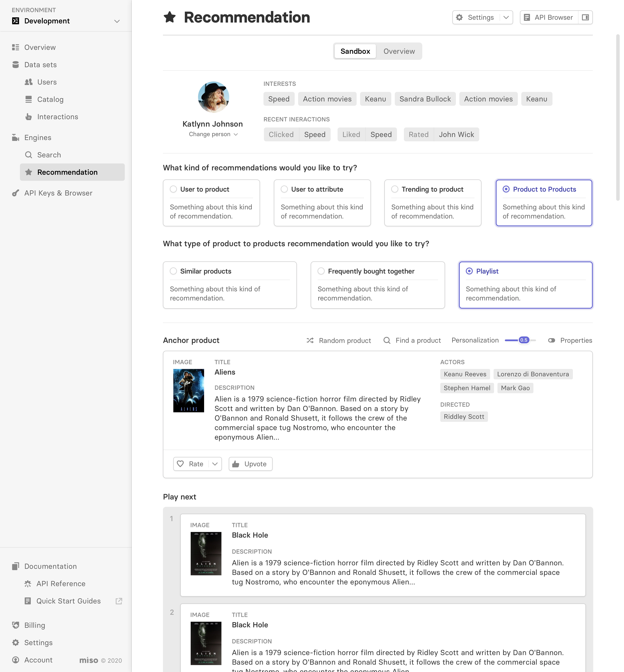Image resolution: width=624 pixels, height=672 pixels.
Task: Toggle the Properties switch
Action: click(551, 340)
